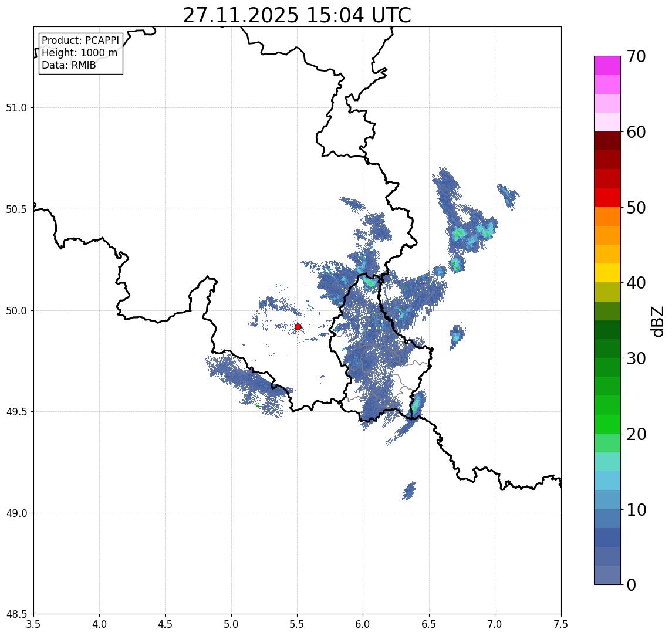
Task: Click the longitude axis label '3.5'
Action: point(33,624)
